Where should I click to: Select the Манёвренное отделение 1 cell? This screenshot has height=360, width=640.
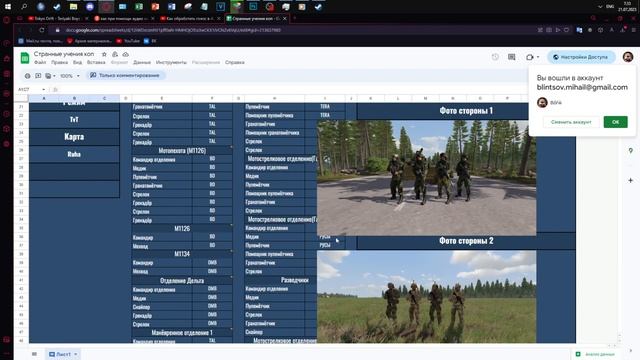[x=182, y=333]
